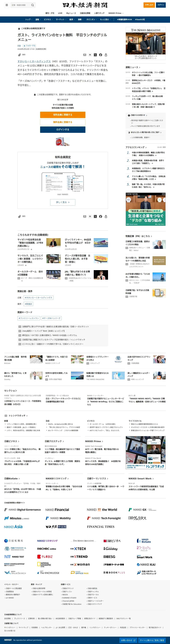This screenshot has height=644, width=170.
Task: Open the Myニュース tab
Action: click(71, 13)
